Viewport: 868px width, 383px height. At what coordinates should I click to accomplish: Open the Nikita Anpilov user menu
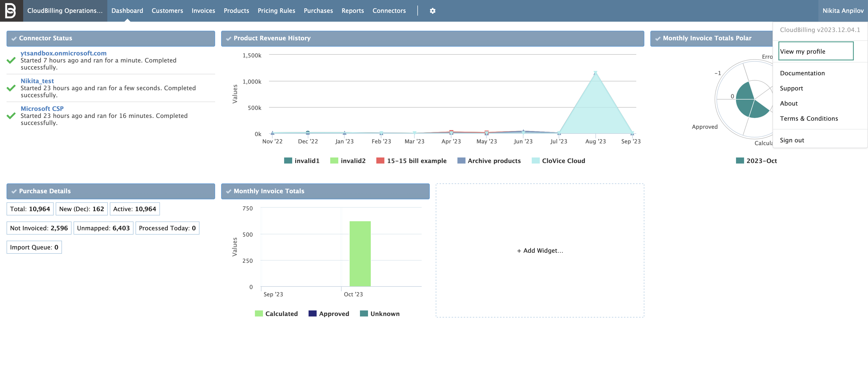pos(843,10)
